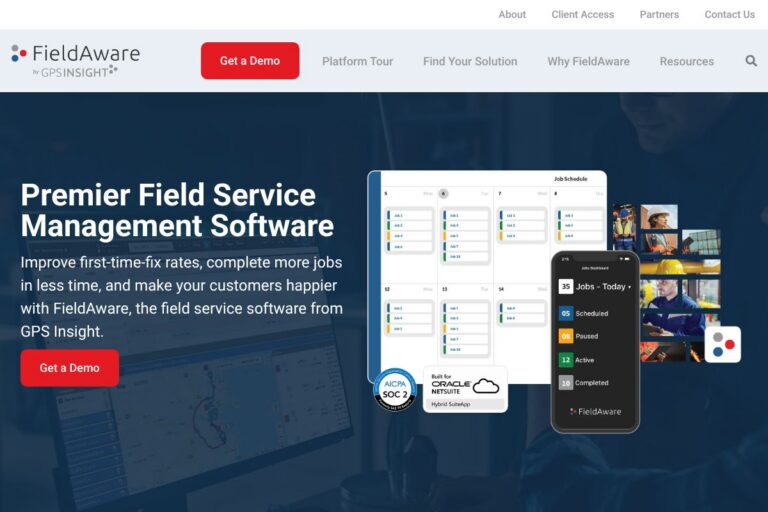Open the Client Access link
This screenshot has width=768, height=512.
click(582, 14)
